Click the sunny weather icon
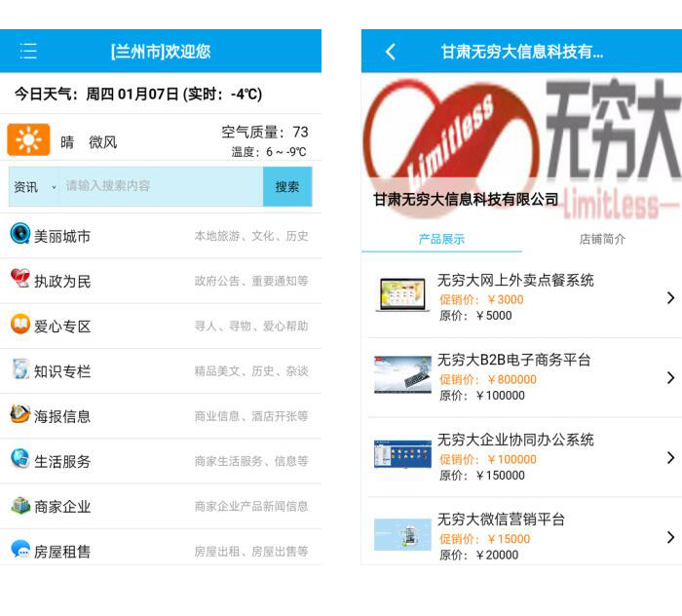Image resolution: width=682 pixels, height=616 pixels. (x=28, y=140)
